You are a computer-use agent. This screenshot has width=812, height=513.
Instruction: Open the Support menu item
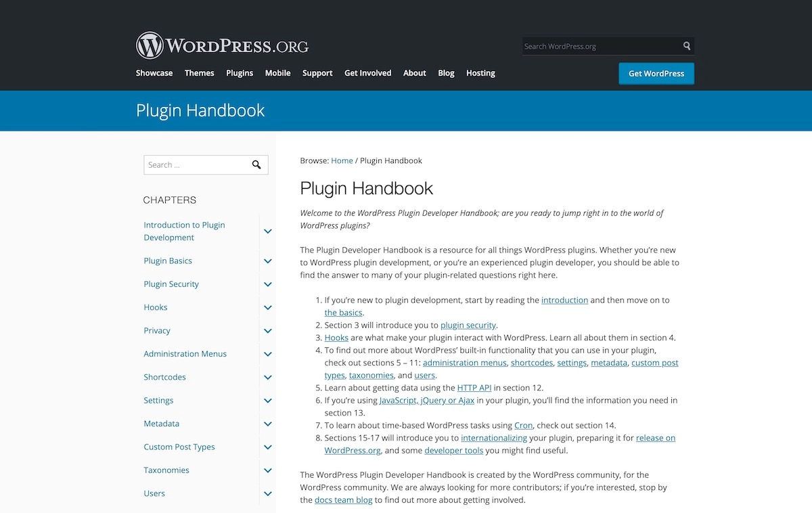[317, 73]
